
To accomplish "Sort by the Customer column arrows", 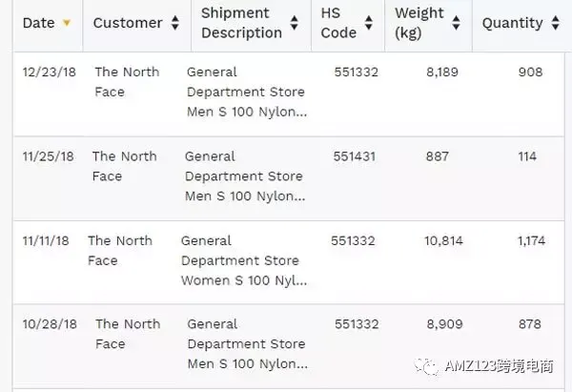I will (175, 23).
